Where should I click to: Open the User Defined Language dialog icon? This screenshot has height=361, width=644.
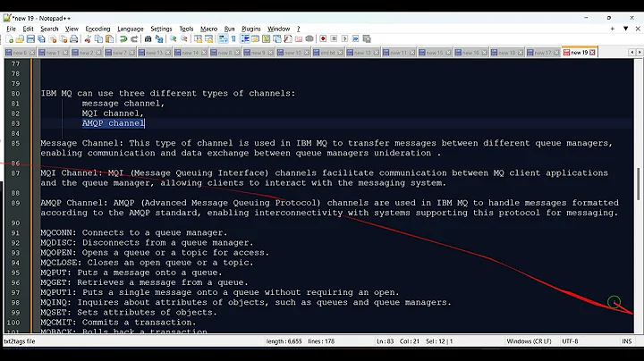[x=255, y=39]
